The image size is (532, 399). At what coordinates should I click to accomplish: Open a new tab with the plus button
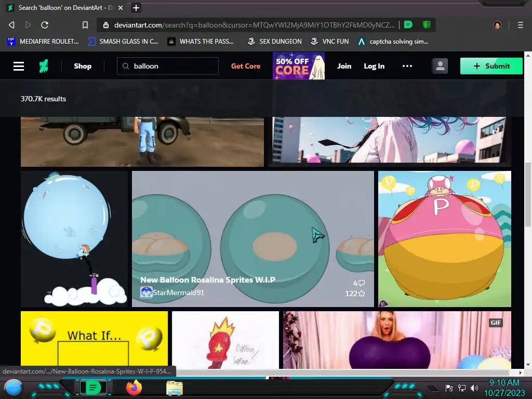point(136,8)
